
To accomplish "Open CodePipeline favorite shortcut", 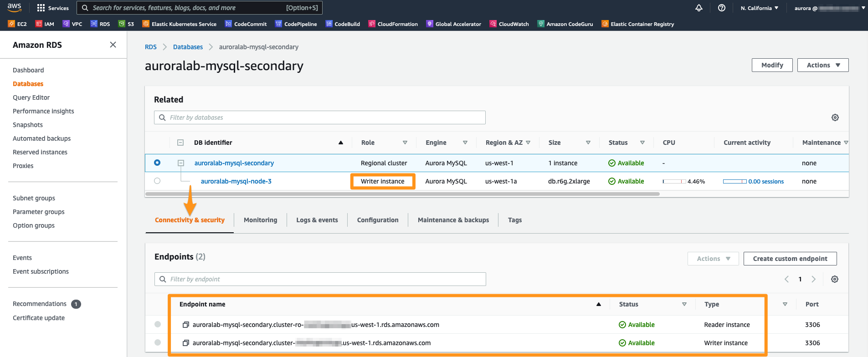I will coord(296,24).
